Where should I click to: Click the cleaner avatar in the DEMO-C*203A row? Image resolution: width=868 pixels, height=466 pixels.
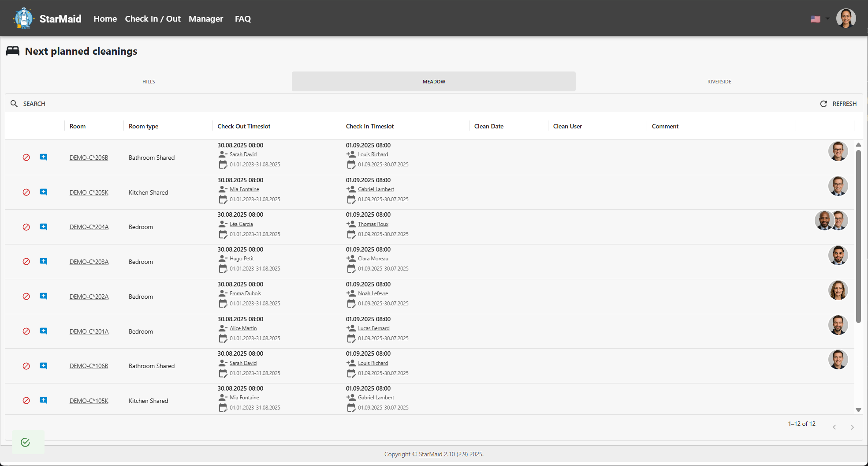click(x=838, y=256)
